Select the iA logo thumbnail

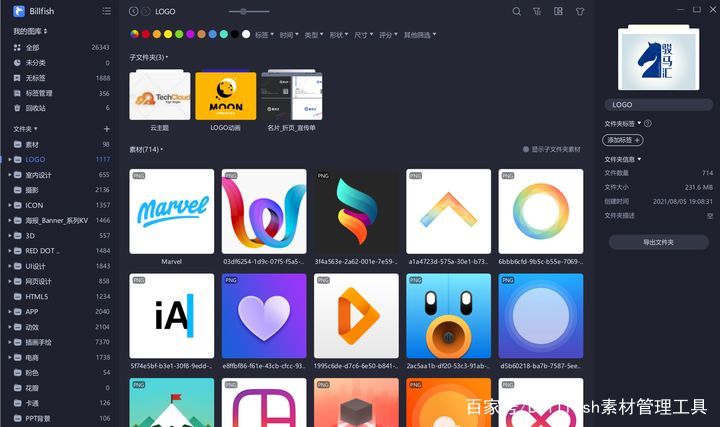[172, 316]
